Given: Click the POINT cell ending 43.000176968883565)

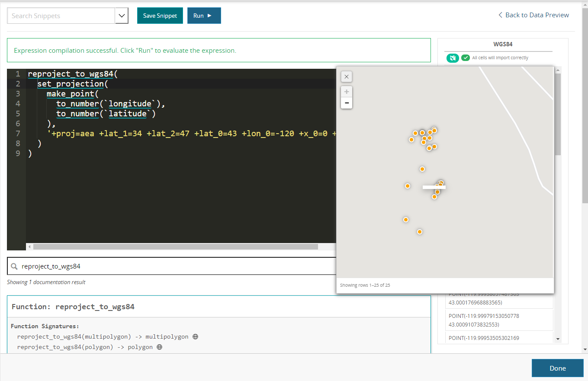Looking at the screenshot, I should click(499, 301).
